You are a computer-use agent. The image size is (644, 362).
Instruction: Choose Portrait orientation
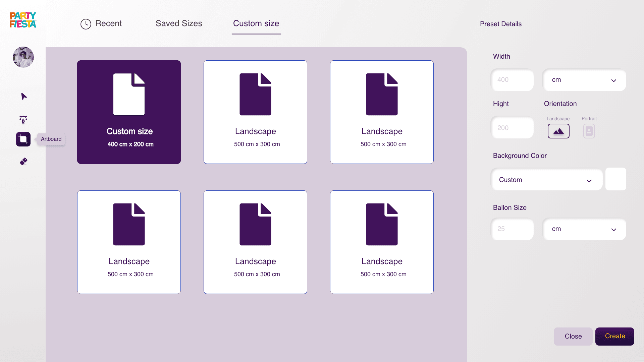(x=589, y=131)
